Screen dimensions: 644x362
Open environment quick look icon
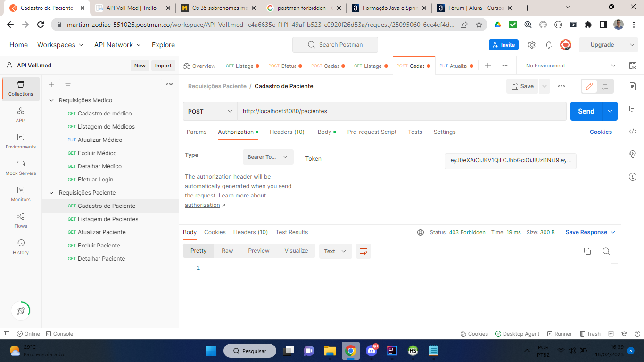click(x=633, y=66)
